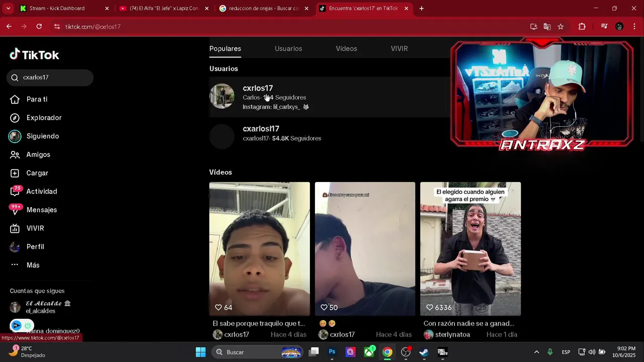Open Call of Duty from taskbar
The image size is (644, 362).
click(442, 352)
